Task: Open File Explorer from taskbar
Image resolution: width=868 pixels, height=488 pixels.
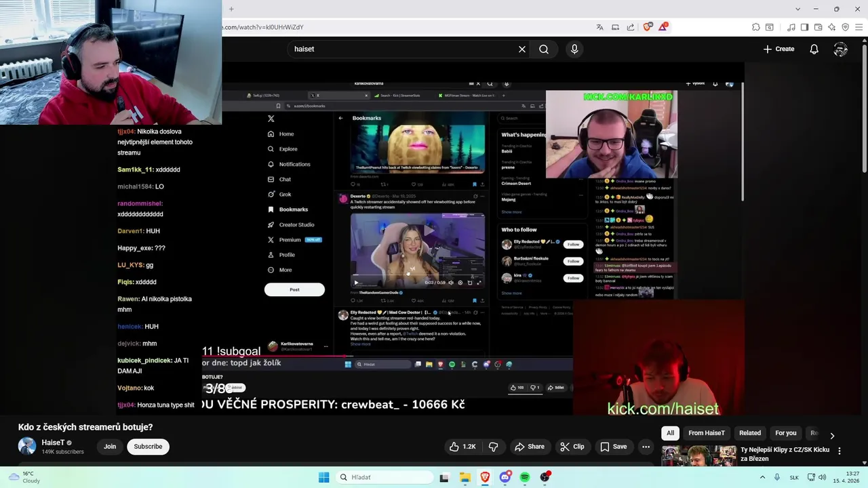Action: (x=465, y=477)
